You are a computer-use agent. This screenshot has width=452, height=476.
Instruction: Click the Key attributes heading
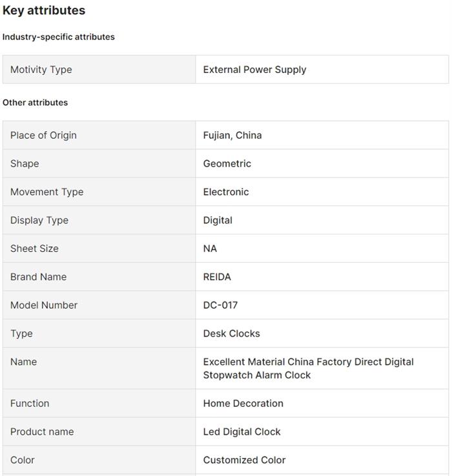coord(44,10)
